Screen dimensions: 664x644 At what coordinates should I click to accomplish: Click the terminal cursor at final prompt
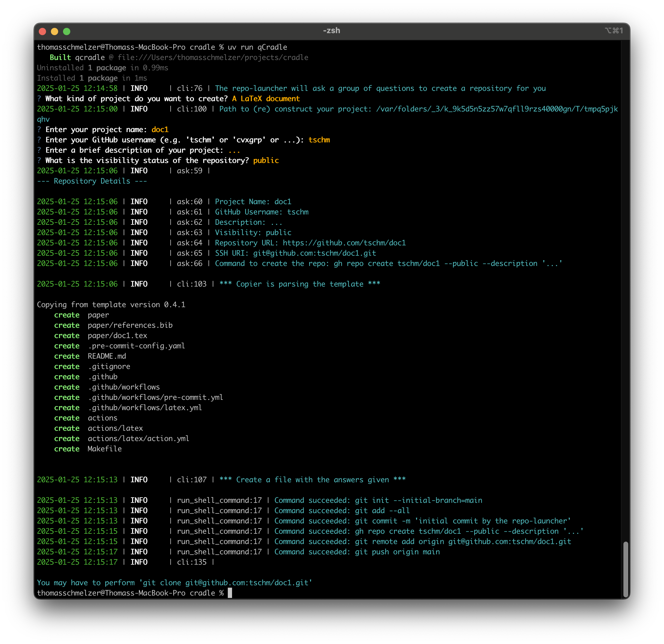230,593
